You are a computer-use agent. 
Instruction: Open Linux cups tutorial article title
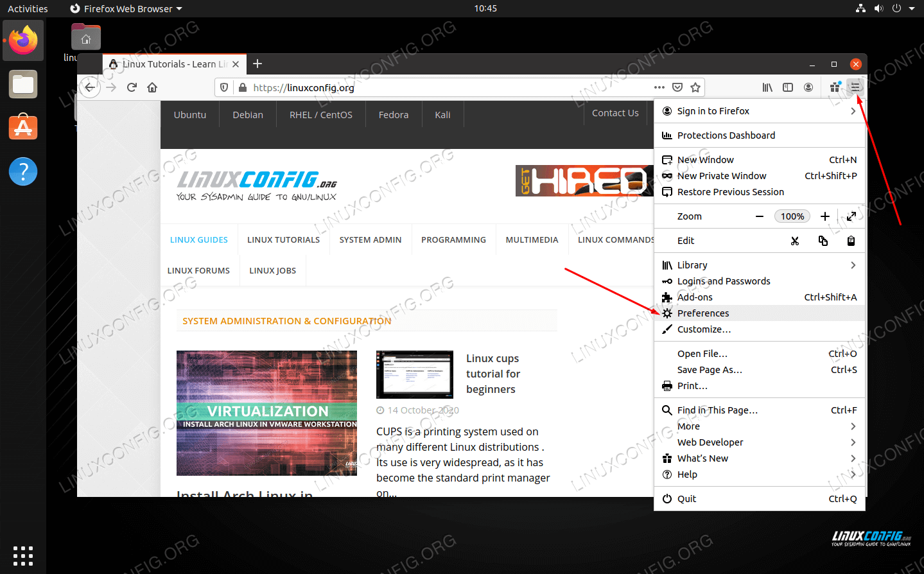click(x=493, y=374)
